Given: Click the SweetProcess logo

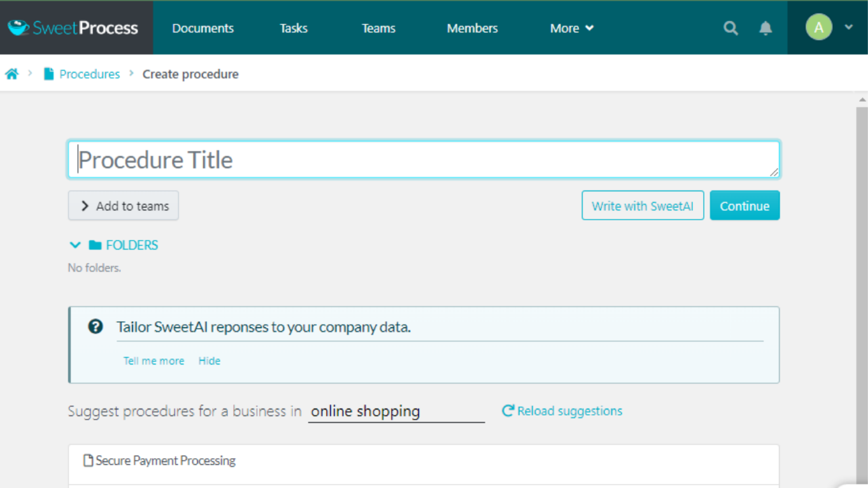Looking at the screenshot, I should point(73,28).
